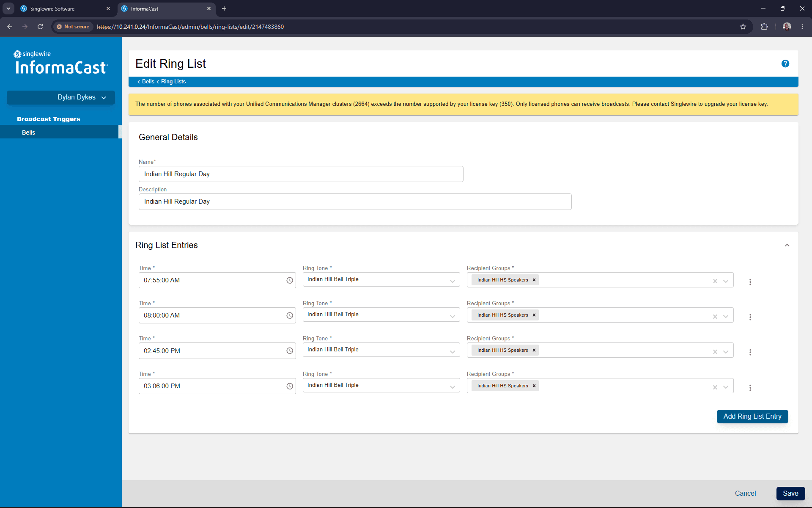This screenshot has height=508, width=812.
Task: Expand recipient groups dropdown for 08:00:00 AM entry
Action: point(726,316)
